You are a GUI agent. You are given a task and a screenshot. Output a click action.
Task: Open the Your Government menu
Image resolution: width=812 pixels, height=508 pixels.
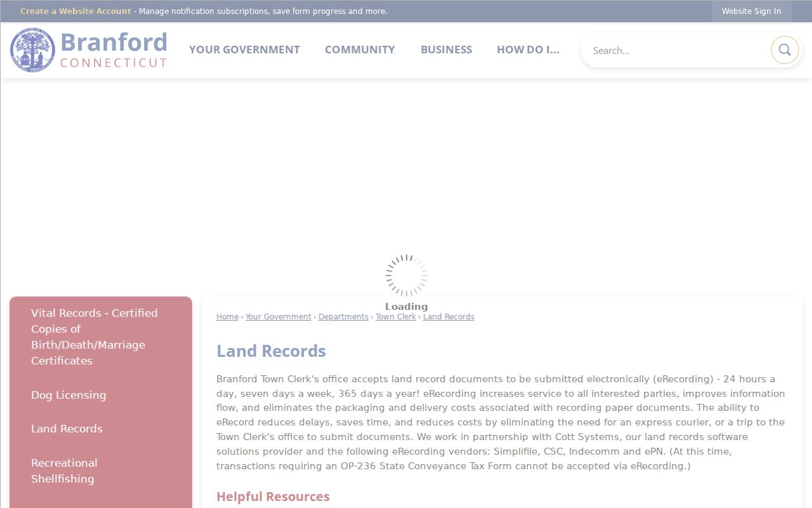point(244,50)
